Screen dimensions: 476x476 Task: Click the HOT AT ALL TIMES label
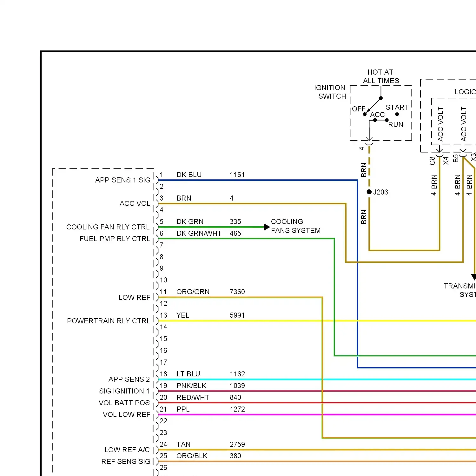click(381, 76)
